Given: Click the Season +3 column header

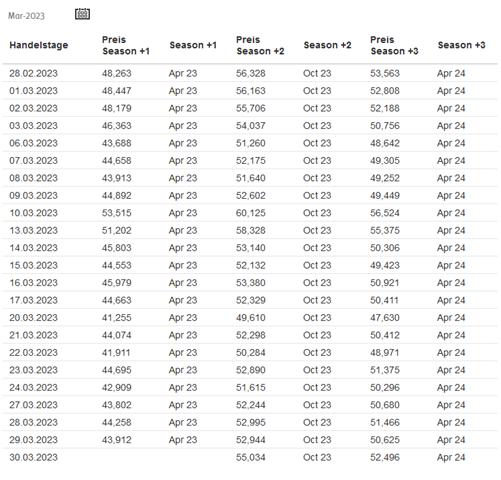Looking at the screenshot, I should point(461,45).
